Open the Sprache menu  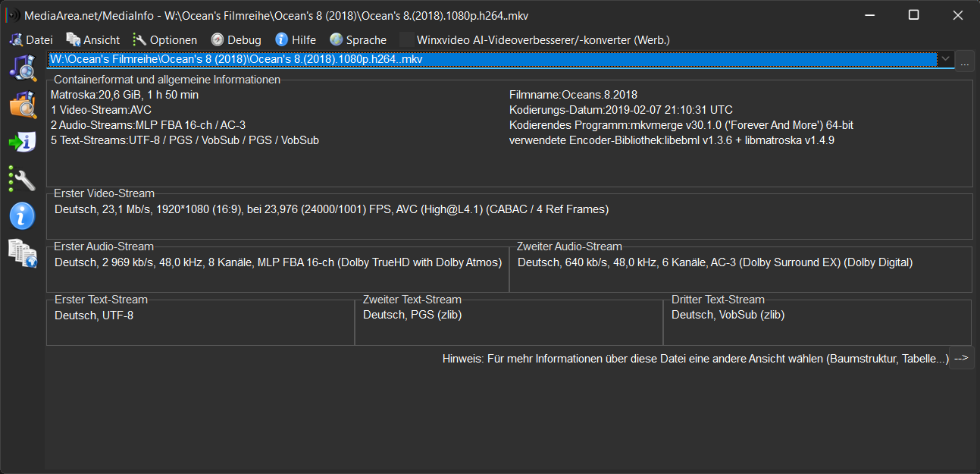pyautogui.click(x=358, y=40)
